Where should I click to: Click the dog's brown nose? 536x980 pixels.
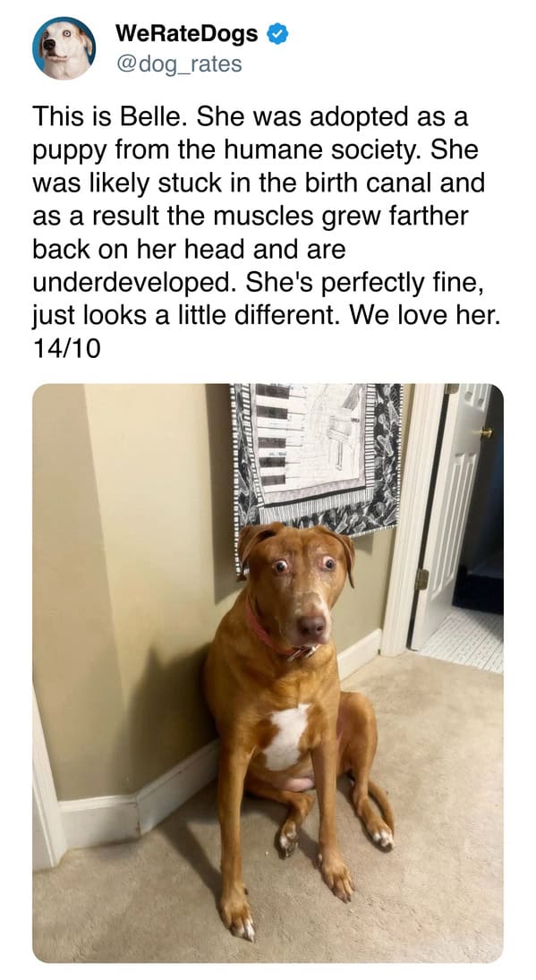click(311, 625)
